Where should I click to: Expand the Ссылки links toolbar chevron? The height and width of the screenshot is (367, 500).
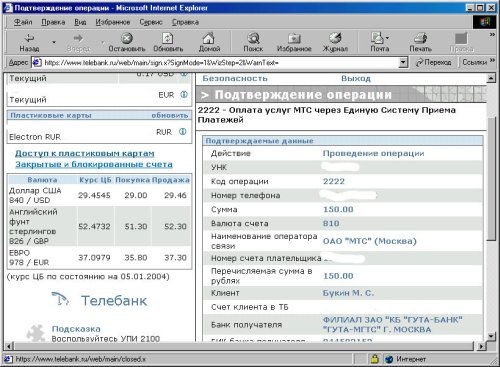click(x=492, y=61)
